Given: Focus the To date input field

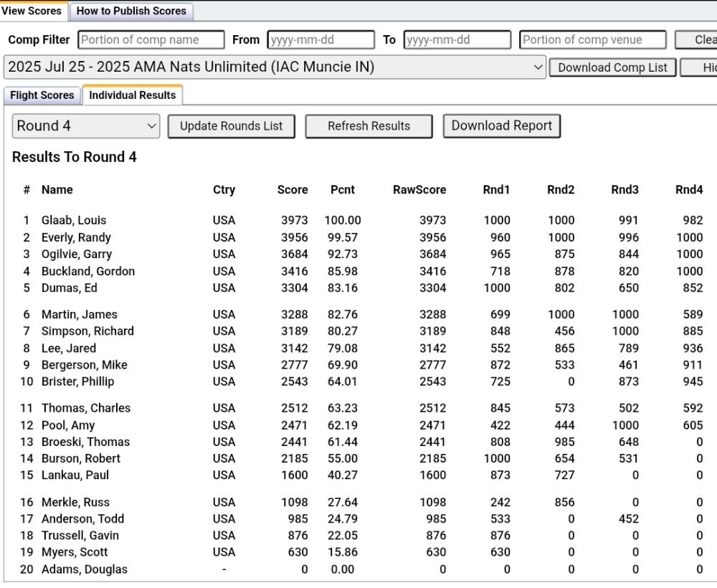Looking at the screenshot, I should (x=457, y=40).
